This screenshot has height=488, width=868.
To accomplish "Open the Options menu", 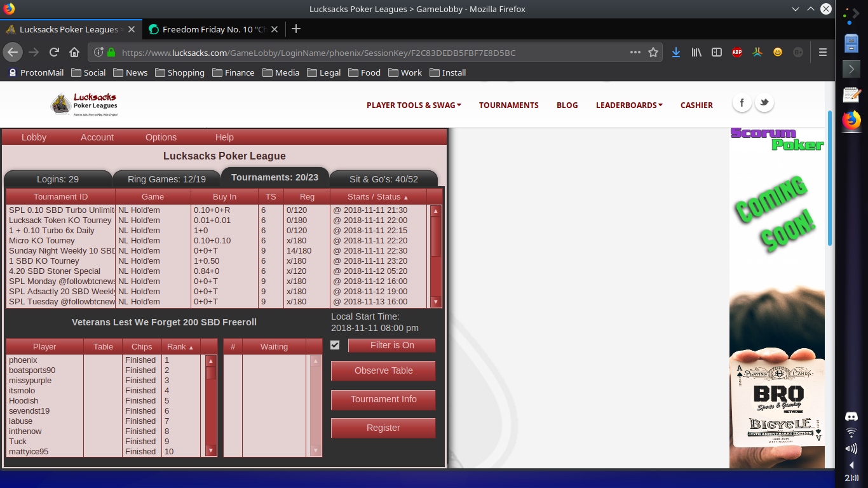I will point(161,137).
